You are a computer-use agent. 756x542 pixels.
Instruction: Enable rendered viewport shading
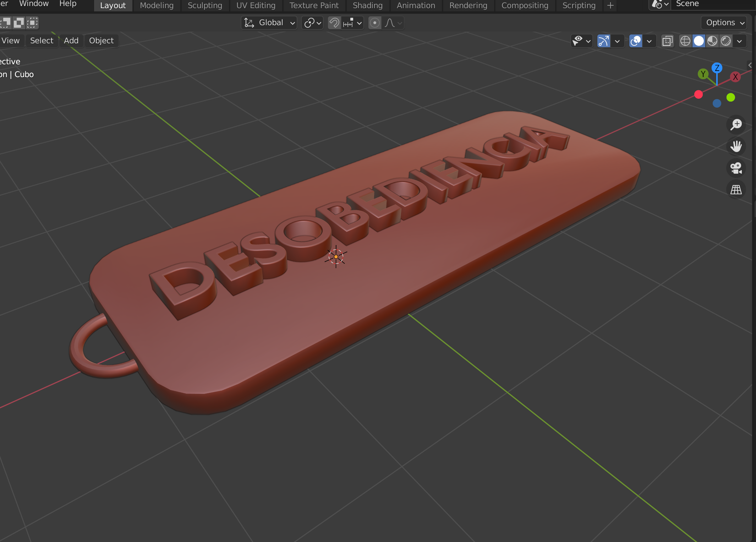pos(726,41)
